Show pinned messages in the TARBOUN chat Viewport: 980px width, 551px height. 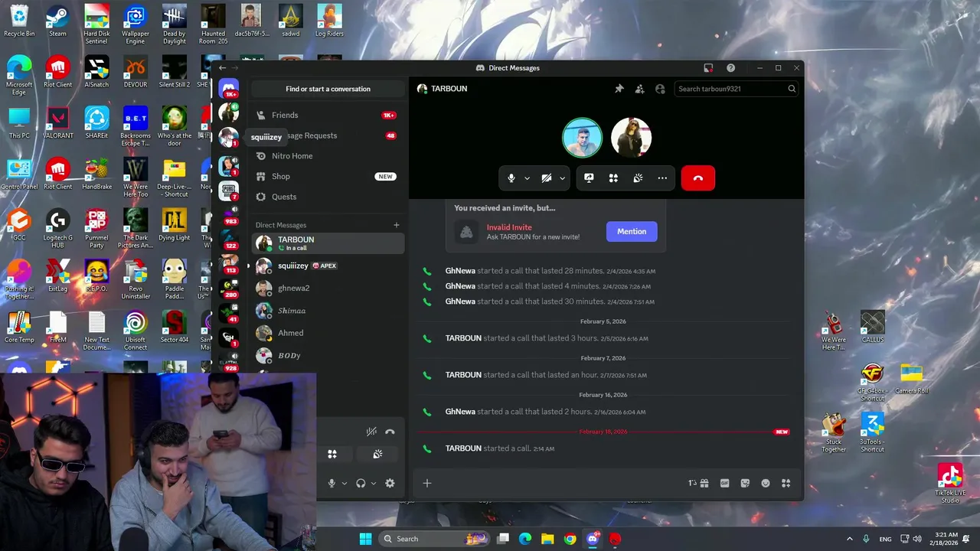[619, 89]
